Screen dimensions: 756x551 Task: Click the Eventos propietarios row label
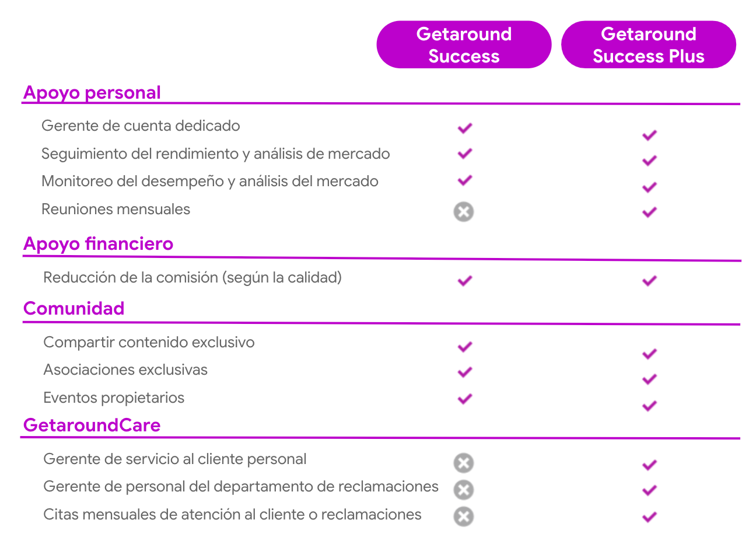pos(114,398)
